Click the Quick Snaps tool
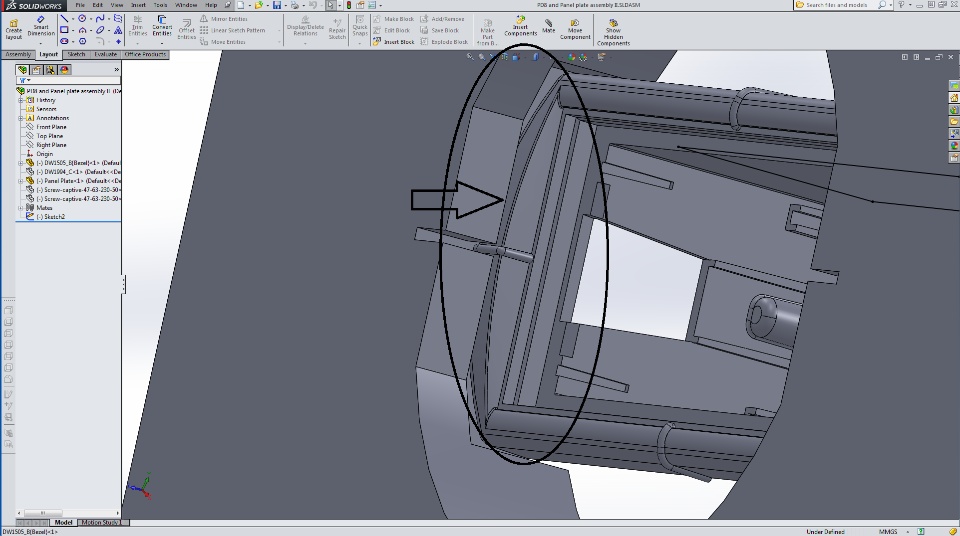Image resolution: width=960 pixels, height=536 pixels. tap(360, 27)
